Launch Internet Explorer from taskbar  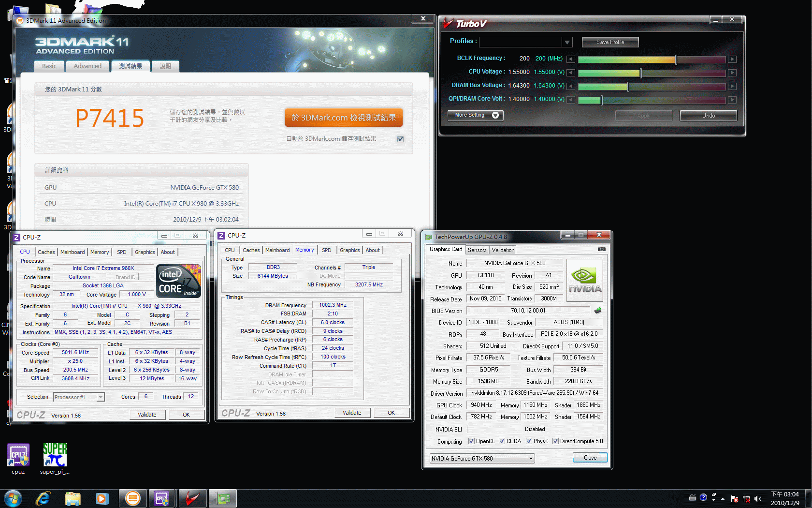coord(43,498)
